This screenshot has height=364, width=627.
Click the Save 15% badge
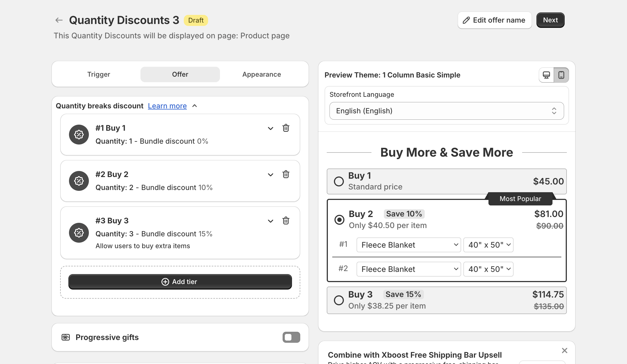click(x=403, y=295)
